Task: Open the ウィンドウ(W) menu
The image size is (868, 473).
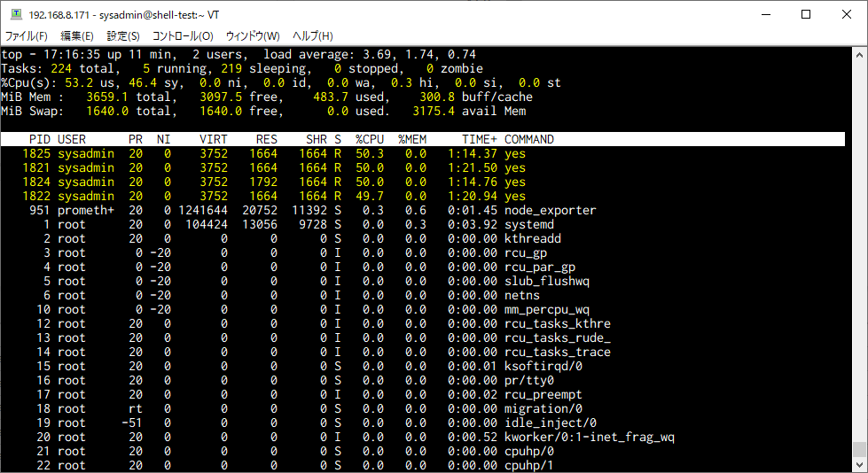Action: click(x=253, y=36)
